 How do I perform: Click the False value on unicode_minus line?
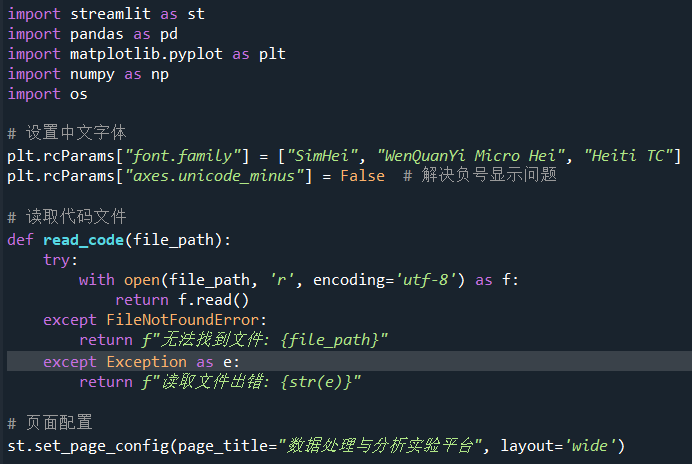362,176
